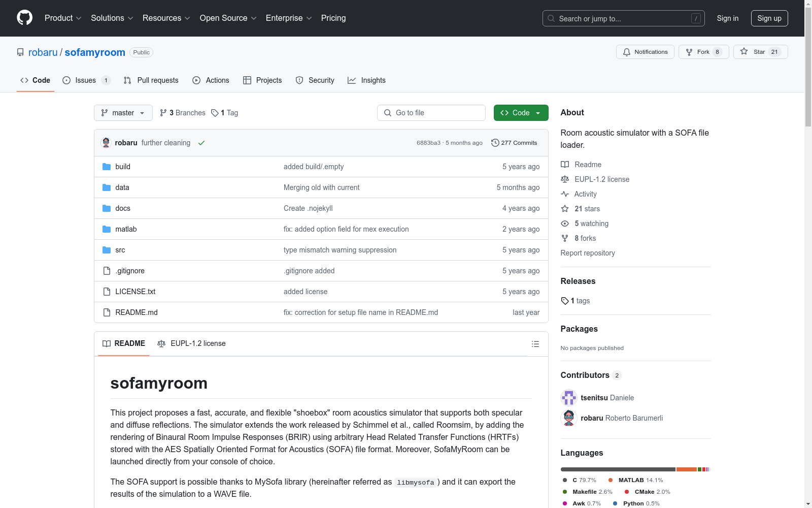Switch to the EUPL-1.2 license tab

pos(191,344)
